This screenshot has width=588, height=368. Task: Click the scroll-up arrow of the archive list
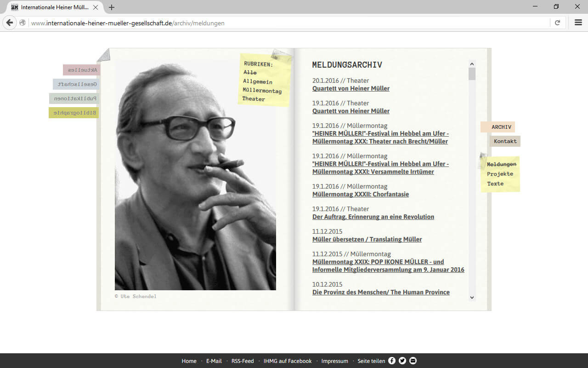(x=472, y=63)
